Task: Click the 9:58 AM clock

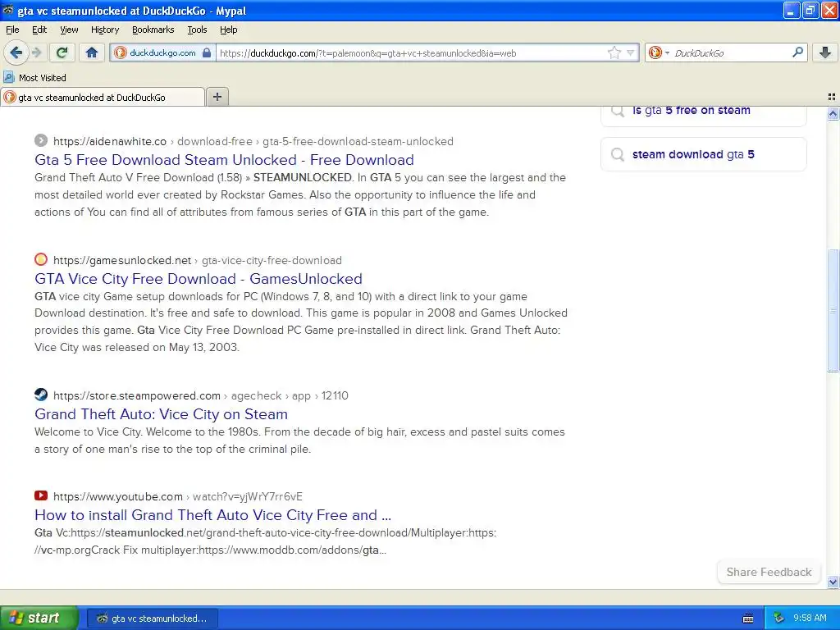Action: pyautogui.click(x=810, y=619)
